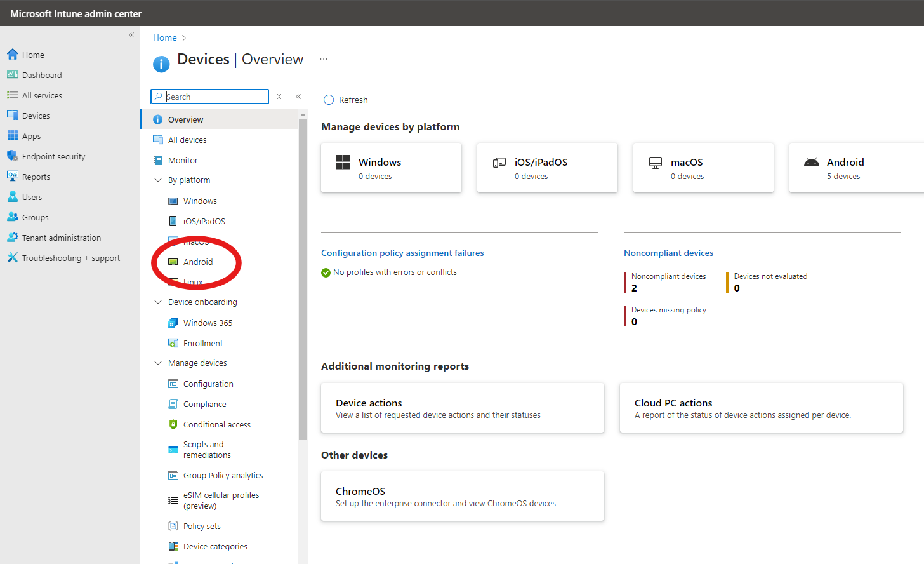924x564 pixels.
Task: Open the Device actions report card
Action: [x=463, y=408]
